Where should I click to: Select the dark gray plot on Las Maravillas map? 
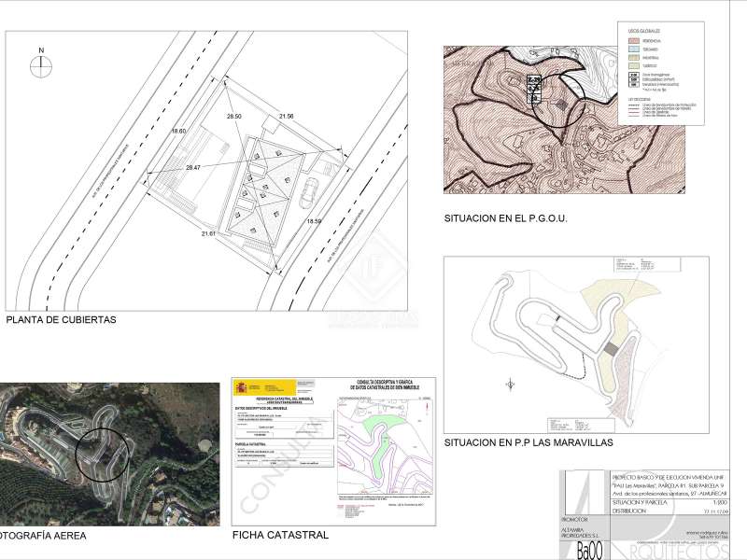pos(612,348)
